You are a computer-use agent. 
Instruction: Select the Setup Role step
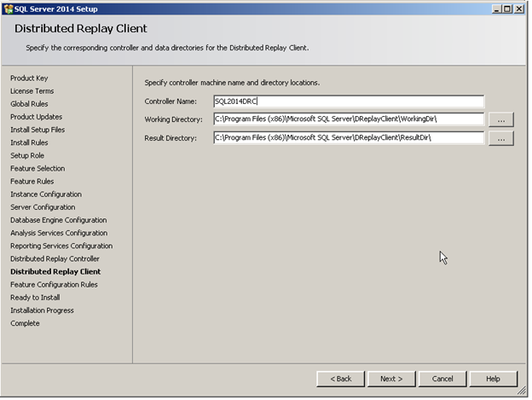click(x=27, y=155)
